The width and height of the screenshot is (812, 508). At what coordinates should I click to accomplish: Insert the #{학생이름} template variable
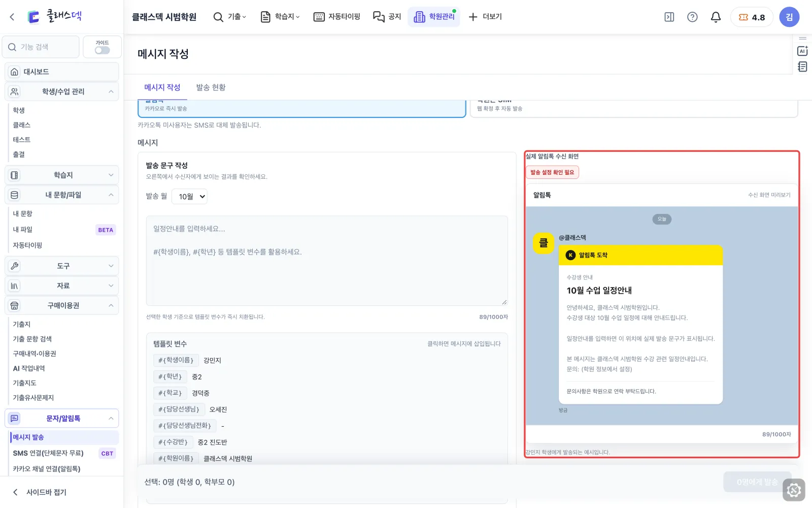click(x=176, y=360)
